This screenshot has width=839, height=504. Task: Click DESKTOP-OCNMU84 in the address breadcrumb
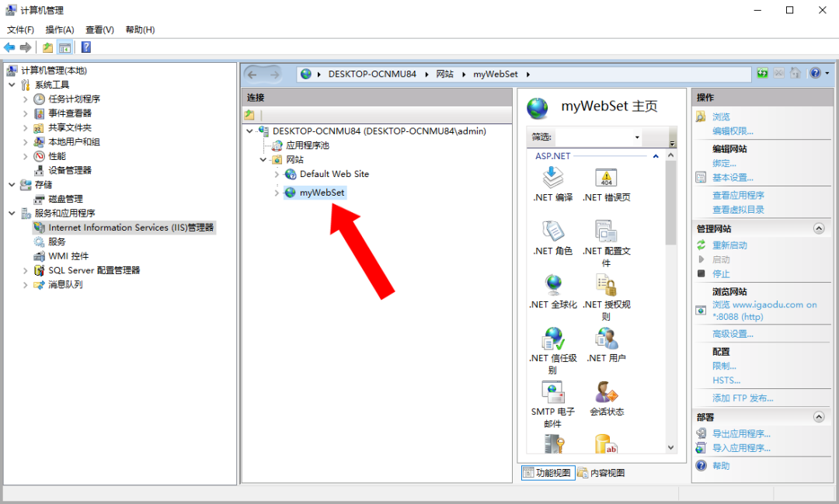pos(372,75)
